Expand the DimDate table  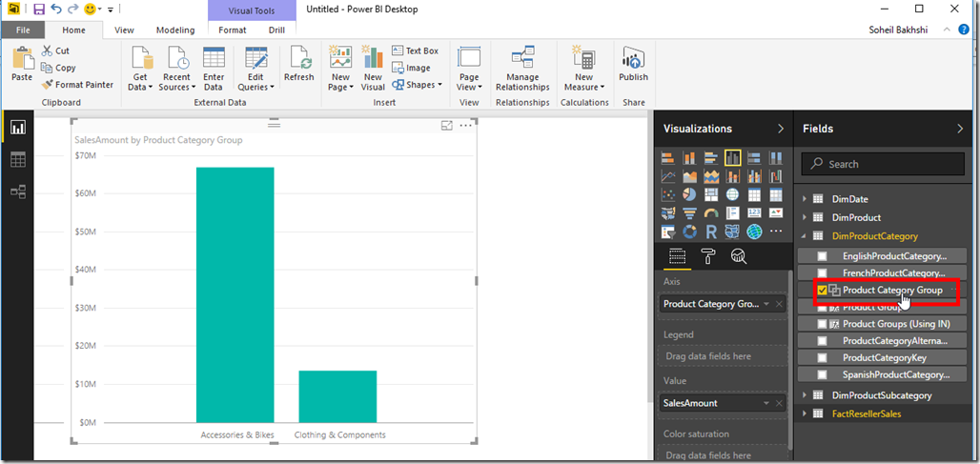[x=805, y=199]
